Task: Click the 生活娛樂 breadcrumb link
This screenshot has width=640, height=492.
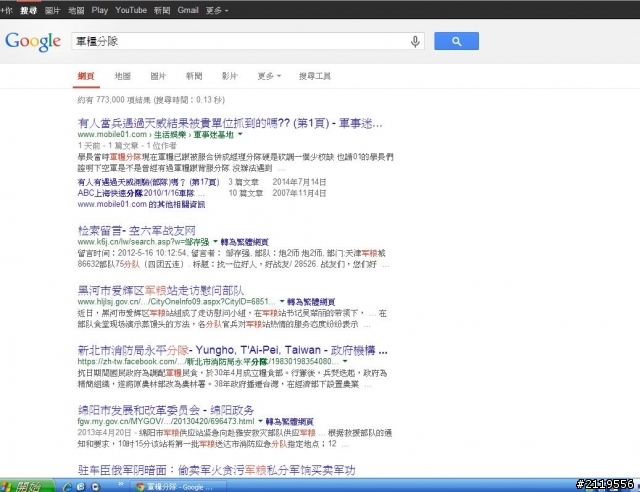Action: [x=170, y=134]
